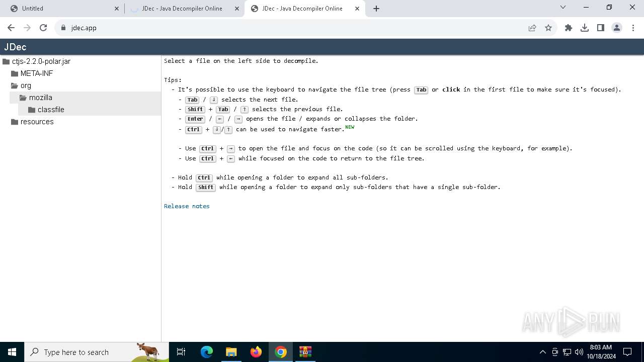Open the Chrome profile menu
644x362 pixels.
pyautogui.click(x=617, y=28)
